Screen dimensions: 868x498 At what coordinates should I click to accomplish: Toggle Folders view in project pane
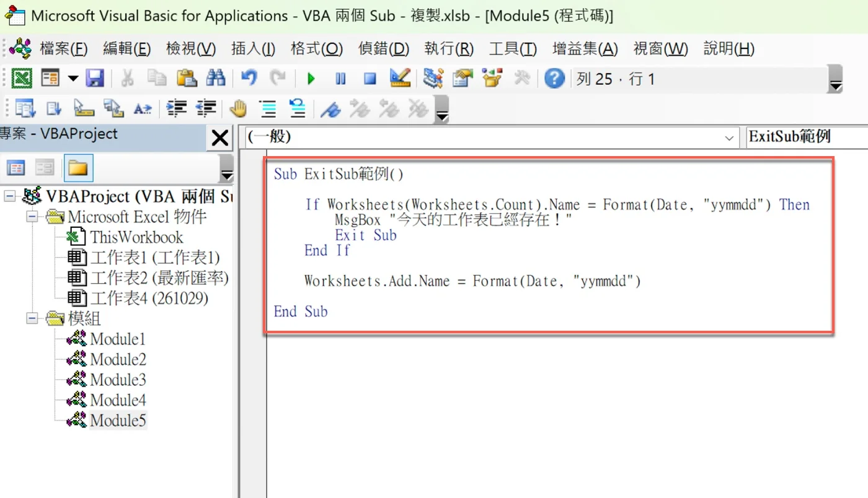pyautogui.click(x=77, y=168)
